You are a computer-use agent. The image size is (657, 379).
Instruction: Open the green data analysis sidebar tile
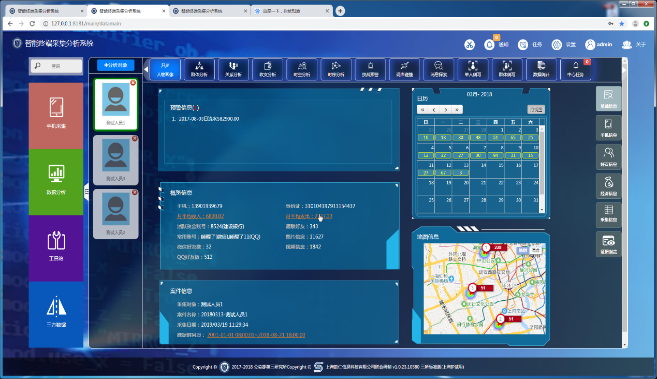56,182
